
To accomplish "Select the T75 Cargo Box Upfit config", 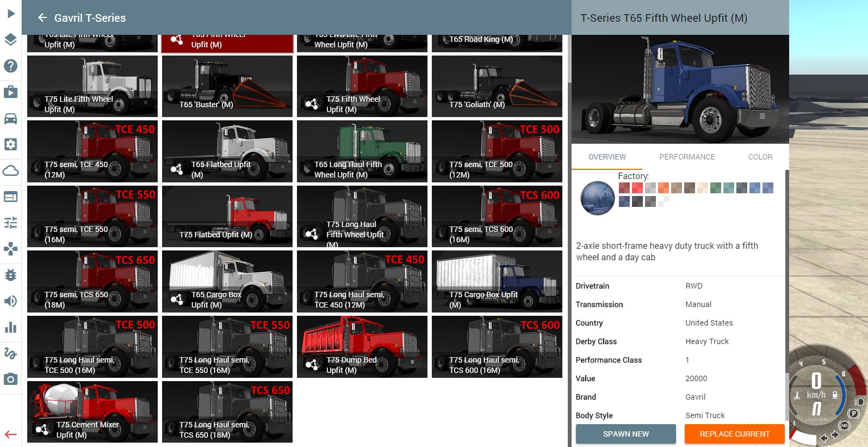I will 497,281.
